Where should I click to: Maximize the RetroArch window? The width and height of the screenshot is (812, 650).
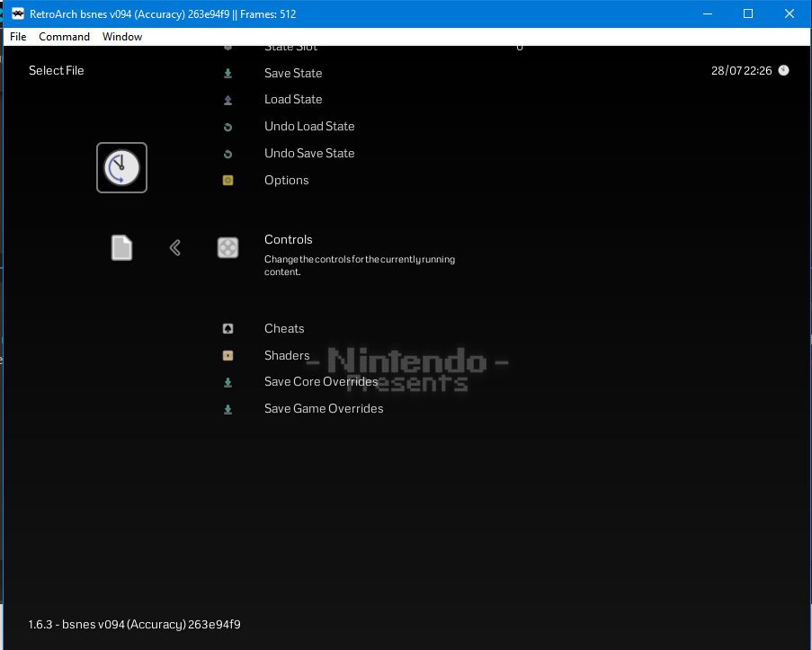(748, 14)
